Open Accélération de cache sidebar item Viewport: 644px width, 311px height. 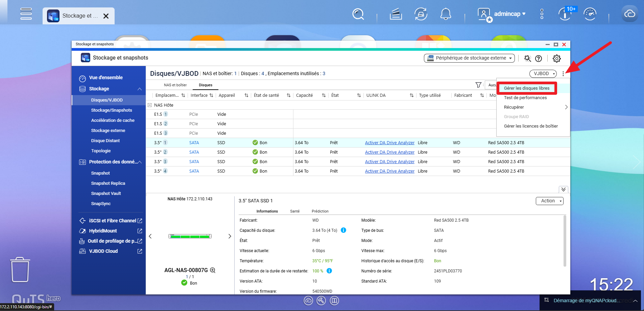[113, 120]
